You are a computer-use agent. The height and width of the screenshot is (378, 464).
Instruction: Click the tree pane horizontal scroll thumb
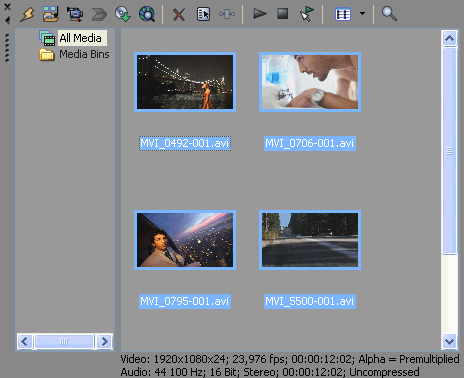64,341
